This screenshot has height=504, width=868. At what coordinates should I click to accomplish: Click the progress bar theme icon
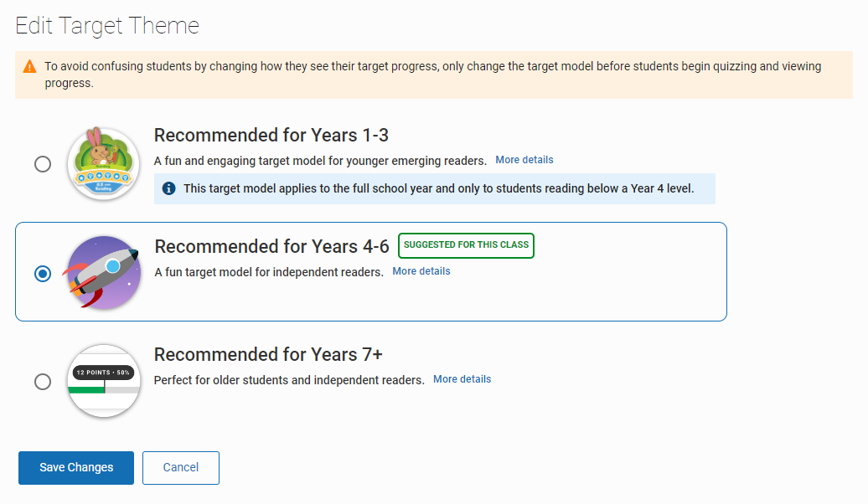pyautogui.click(x=104, y=381)
